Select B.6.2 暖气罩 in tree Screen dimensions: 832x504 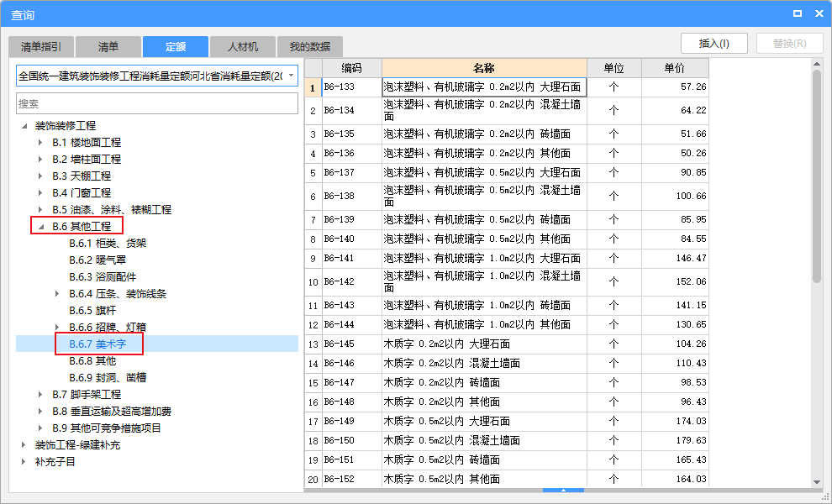pyautogui.click(x=97, y=260)
